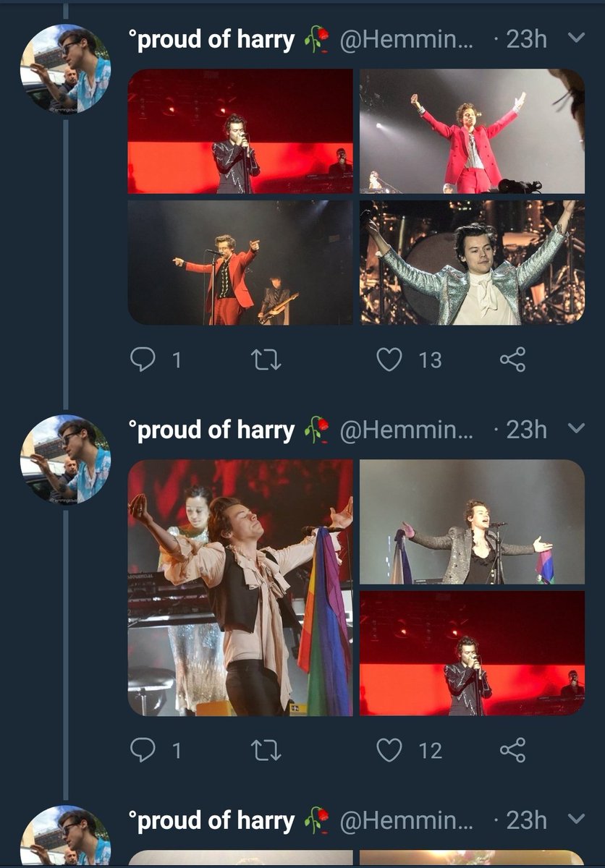Open the third tweet's dropdown chevron menu
Image resolution: width=605 pixels, height=868 pixels.
[x=576, y=819]
